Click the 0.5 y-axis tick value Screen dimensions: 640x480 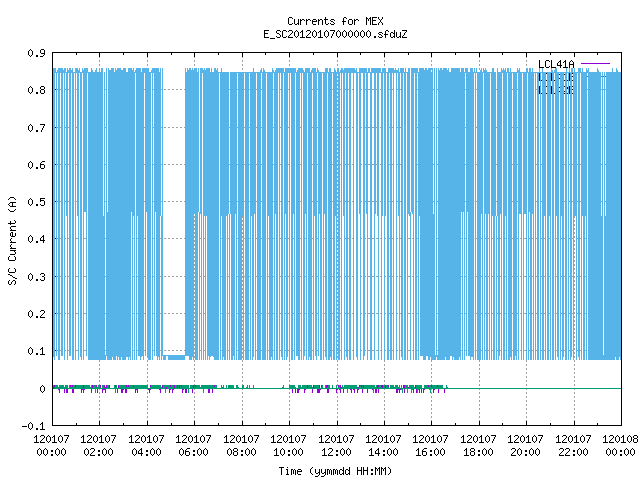click(36, 202)
